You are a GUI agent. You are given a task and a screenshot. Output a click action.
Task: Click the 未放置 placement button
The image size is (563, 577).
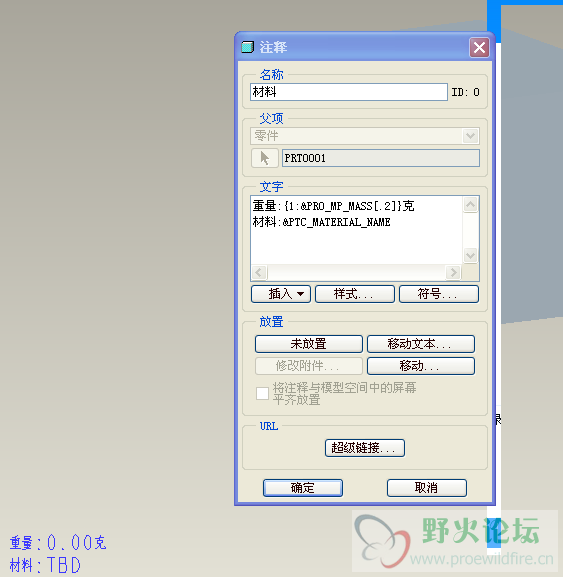(x=309, y=344)
